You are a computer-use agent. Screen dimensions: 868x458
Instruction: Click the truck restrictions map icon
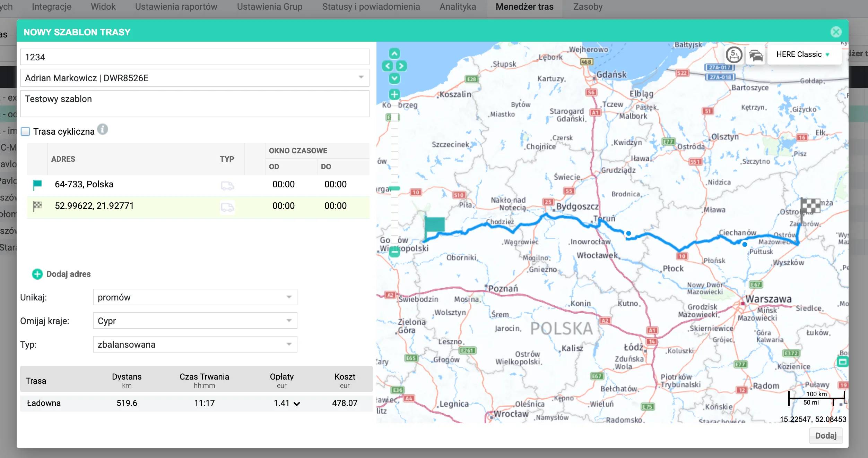click(x=734, y=54)
